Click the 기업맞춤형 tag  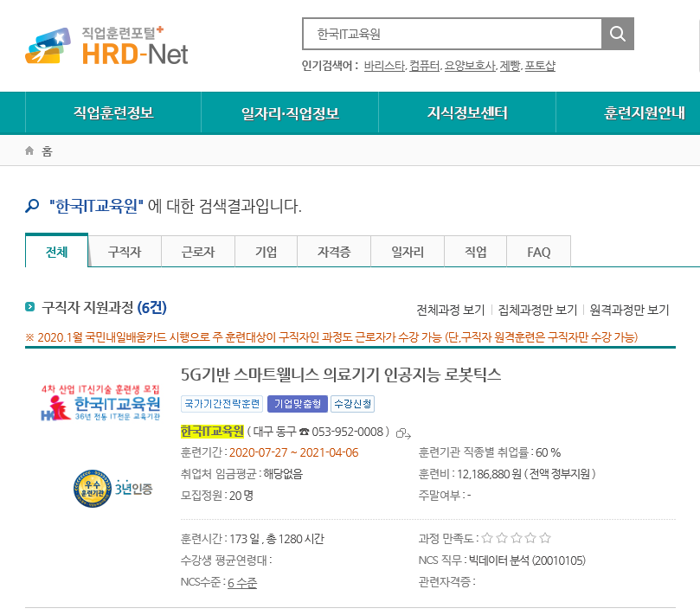point(298,404)
